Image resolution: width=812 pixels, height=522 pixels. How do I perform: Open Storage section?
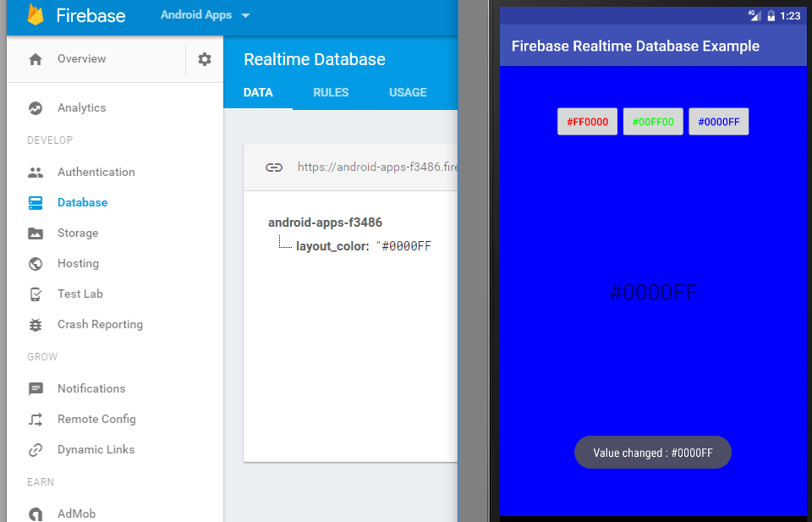(78, 233)
